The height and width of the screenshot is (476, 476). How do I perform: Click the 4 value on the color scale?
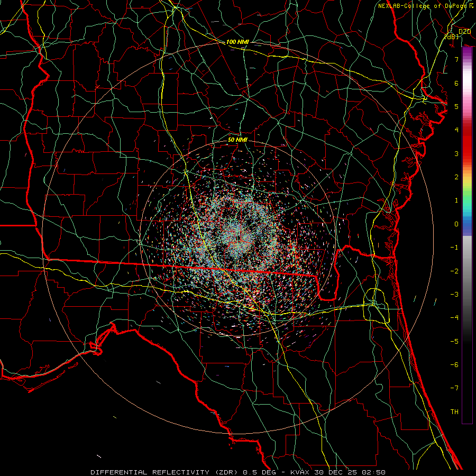pyautogui.click(x=456, y=130)
